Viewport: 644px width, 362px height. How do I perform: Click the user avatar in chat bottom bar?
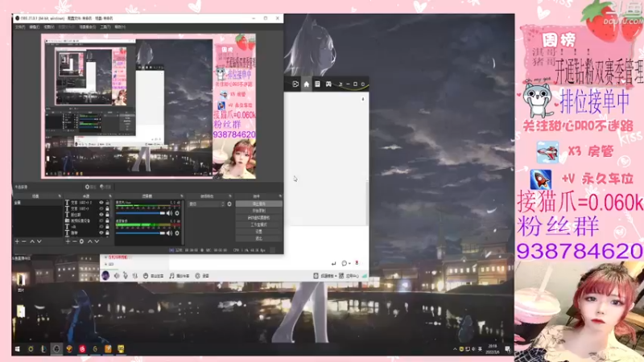(105, 276)
